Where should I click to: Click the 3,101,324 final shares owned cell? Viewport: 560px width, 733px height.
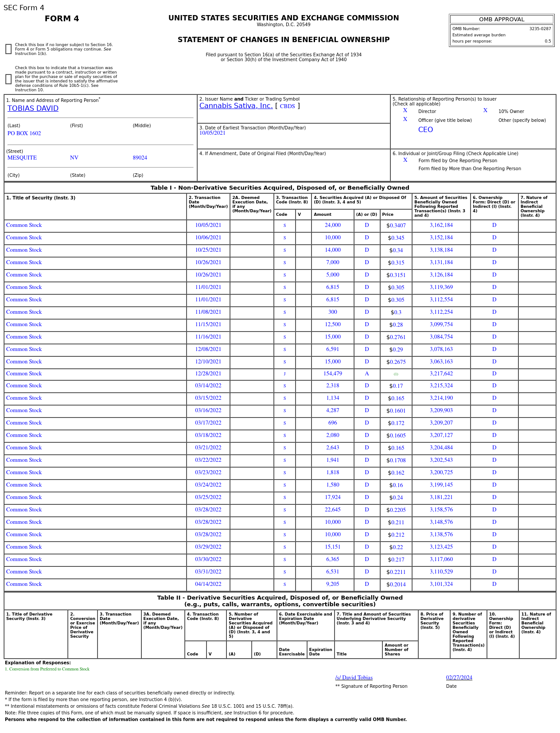(x=441, y=585)
